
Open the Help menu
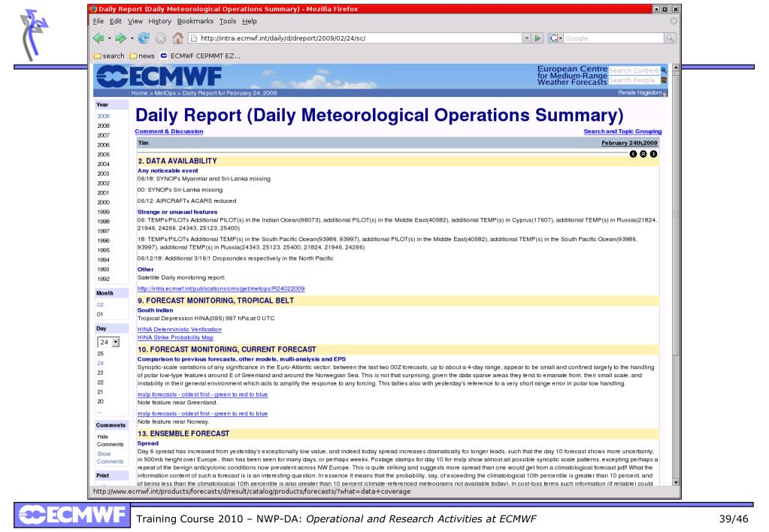[x=249, y=21]
